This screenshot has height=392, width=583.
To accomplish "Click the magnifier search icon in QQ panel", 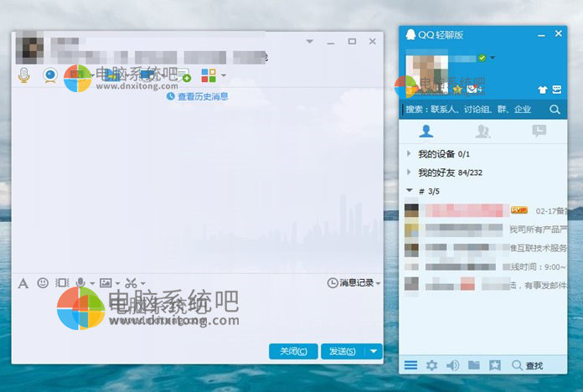I will coord(555,110).
